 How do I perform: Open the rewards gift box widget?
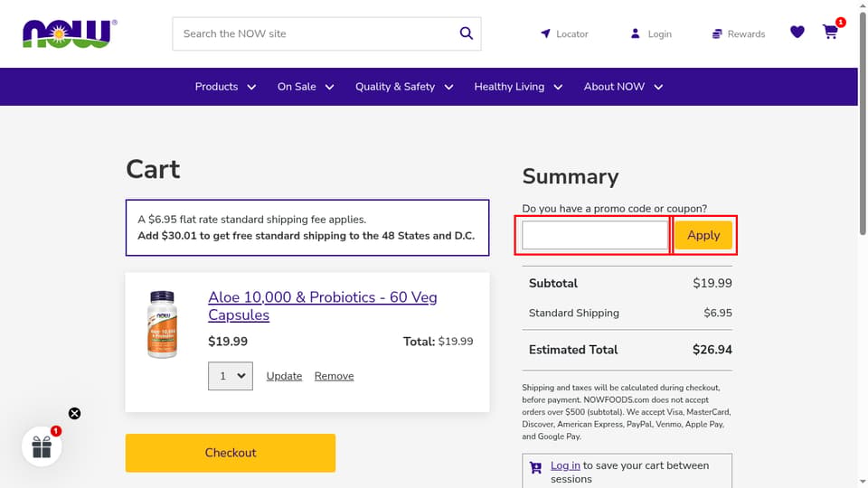tap(42, 446)
